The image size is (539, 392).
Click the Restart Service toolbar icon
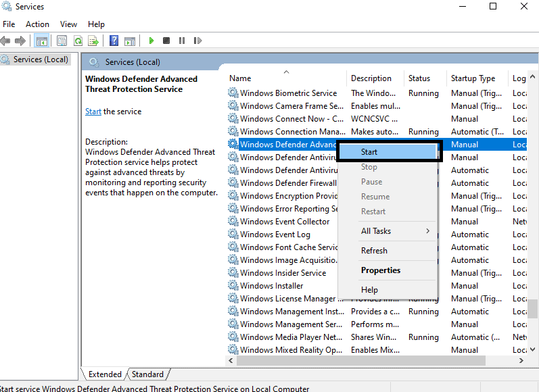197,41
